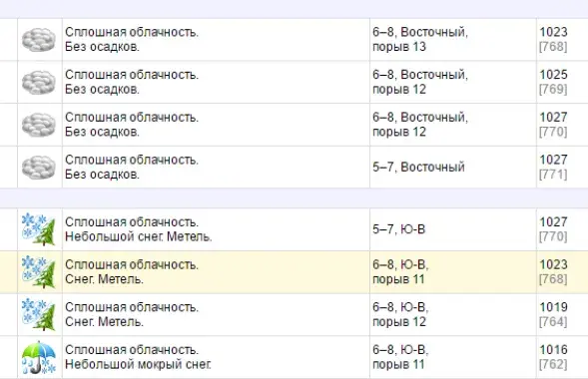588x379 pixels.
Task: Click the pressure cell reading 1027 [771]
Action: pyautogui.click(x=562, y=167)
